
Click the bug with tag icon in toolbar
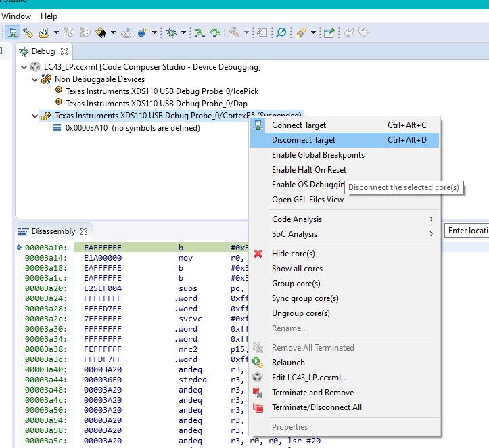(x=28, y=32)
